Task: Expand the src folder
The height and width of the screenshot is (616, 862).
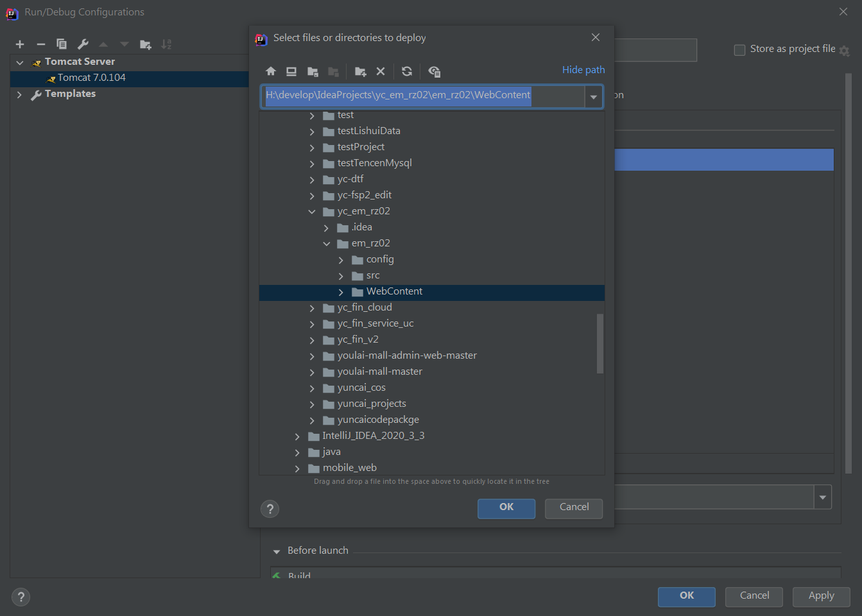Action: coord(341,276)
